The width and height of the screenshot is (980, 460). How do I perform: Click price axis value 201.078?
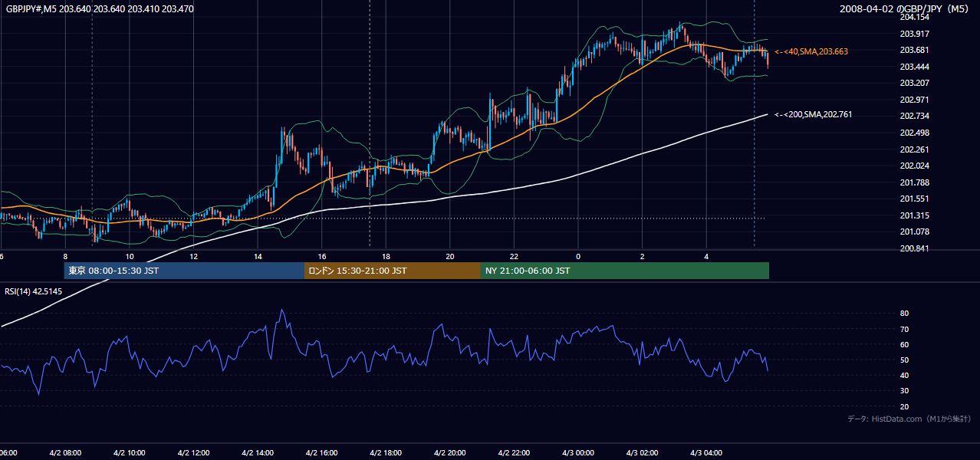(x=914, y=232)
